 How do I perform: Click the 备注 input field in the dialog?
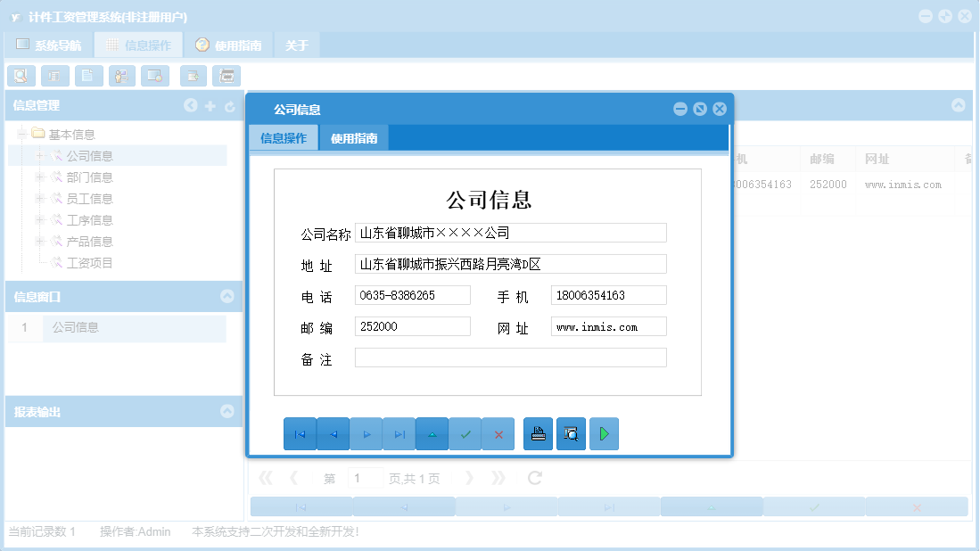pos(510,358)
